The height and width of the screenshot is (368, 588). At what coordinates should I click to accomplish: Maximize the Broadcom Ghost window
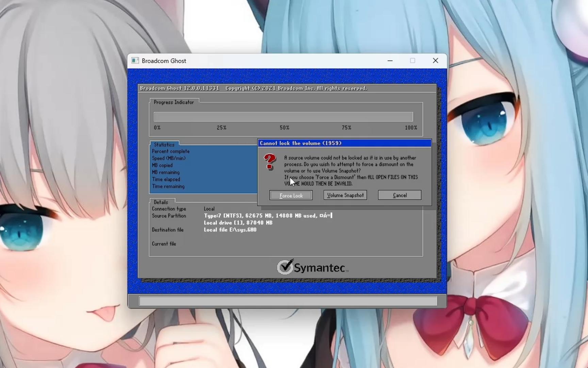coord(412,61)
